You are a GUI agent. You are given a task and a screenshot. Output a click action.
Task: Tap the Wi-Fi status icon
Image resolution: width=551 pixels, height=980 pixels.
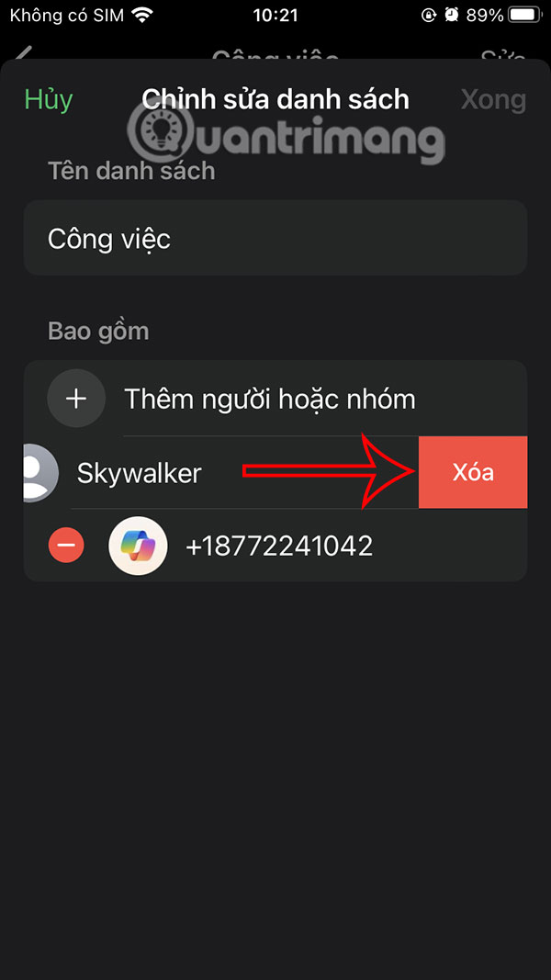pos(142,15)
